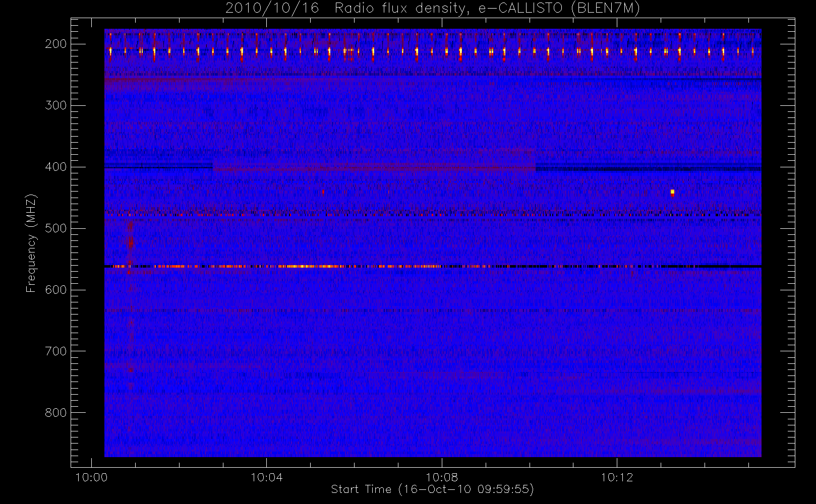Click the plot title "Radio flux density, e-CALLISTO (BLEN7M)"
Image resolution: width=816 pixels, height=504 pixels.
tap(487, 8)
